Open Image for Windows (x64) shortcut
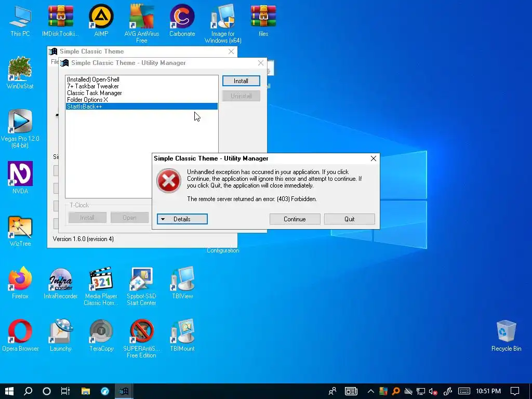 click(223, 23)
